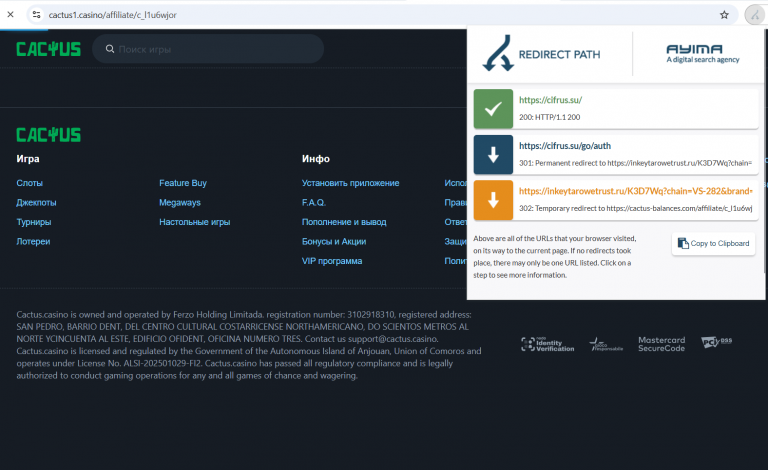Image resolution: width=768 pixels, height=470 pixels.
Task: Open the Слоты link
Action: (x=29, y=183)
